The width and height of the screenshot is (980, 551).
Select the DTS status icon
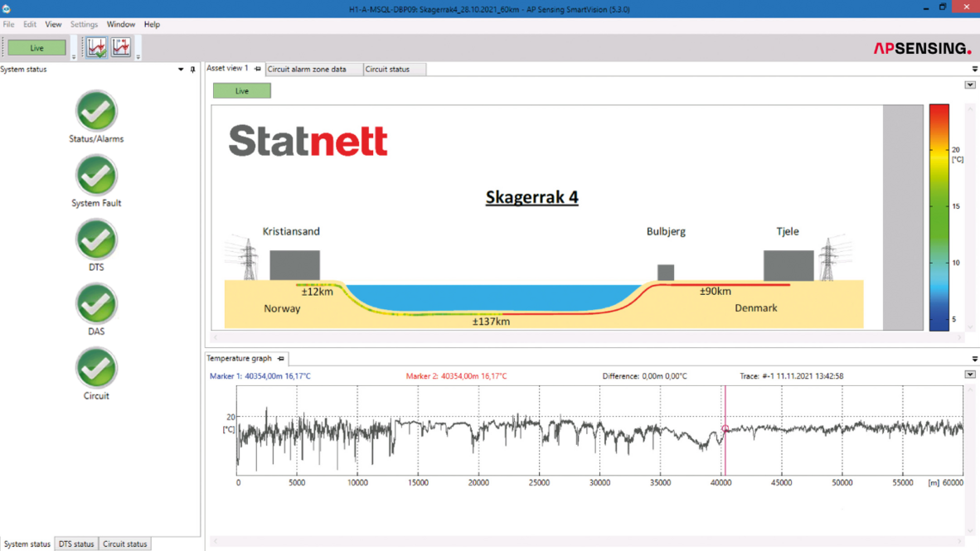coord(95,239)
